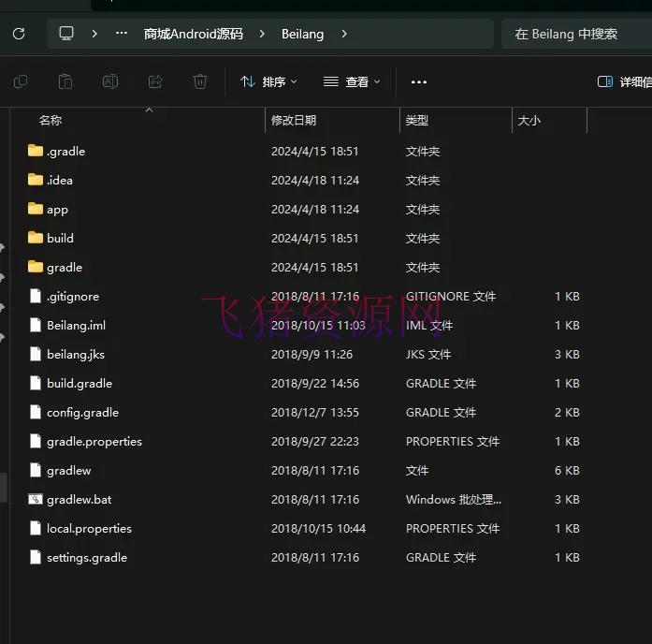Click the This PC monitor icon in address bar

tap(66, 34)
